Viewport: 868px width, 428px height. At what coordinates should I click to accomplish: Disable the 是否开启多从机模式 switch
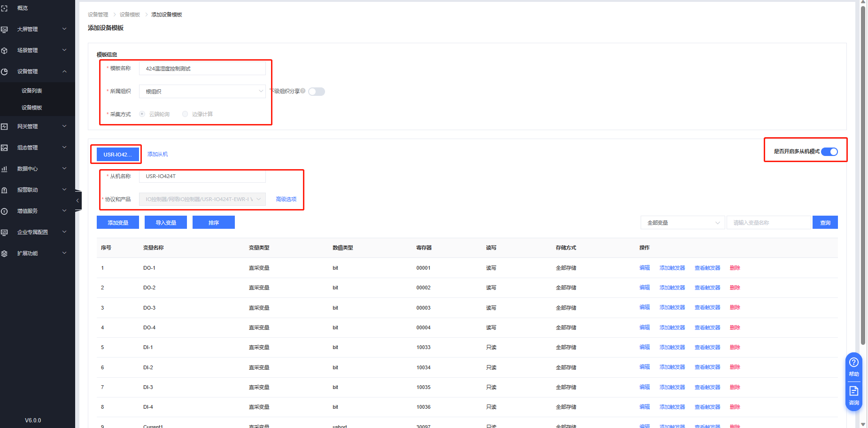829,152
